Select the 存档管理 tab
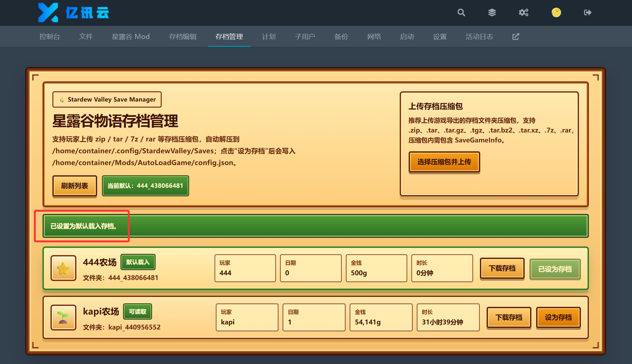The width and height of the screenshot is (632, 364). pyautogui.click(x=229, y=37)
